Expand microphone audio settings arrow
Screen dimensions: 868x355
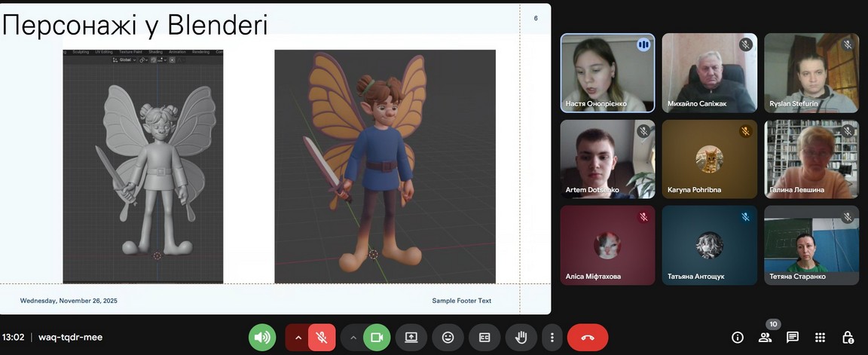tap(298, 337)
